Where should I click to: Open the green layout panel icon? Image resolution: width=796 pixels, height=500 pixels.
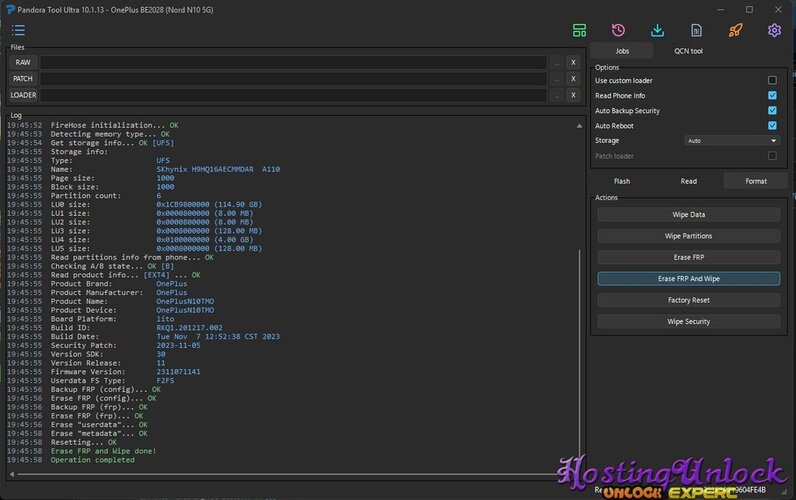click(579, 30)
